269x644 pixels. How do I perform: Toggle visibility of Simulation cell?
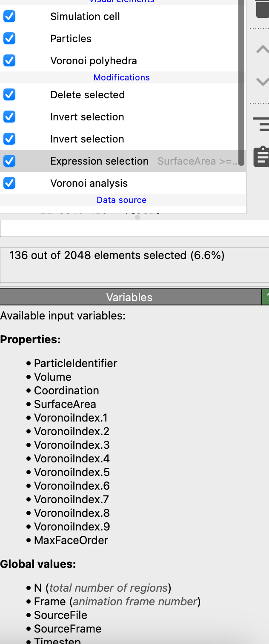[9, 16]
